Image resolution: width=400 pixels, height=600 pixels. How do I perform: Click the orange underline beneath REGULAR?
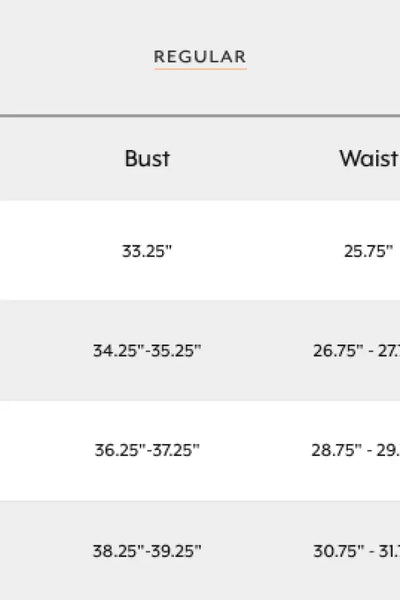click(x=201, y=69)
